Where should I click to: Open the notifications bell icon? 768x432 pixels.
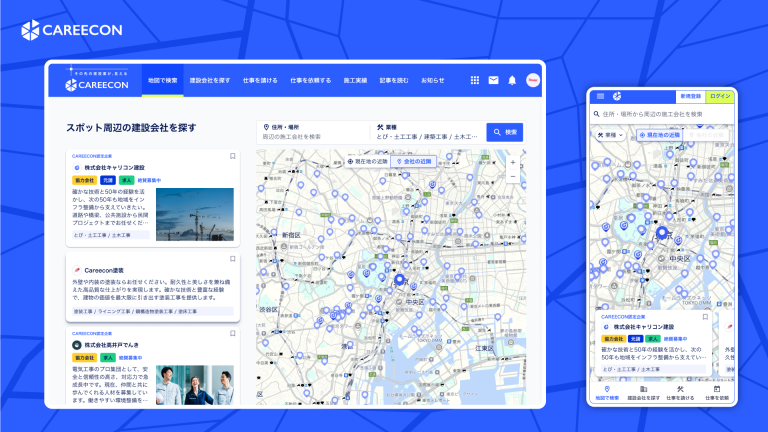512,80
